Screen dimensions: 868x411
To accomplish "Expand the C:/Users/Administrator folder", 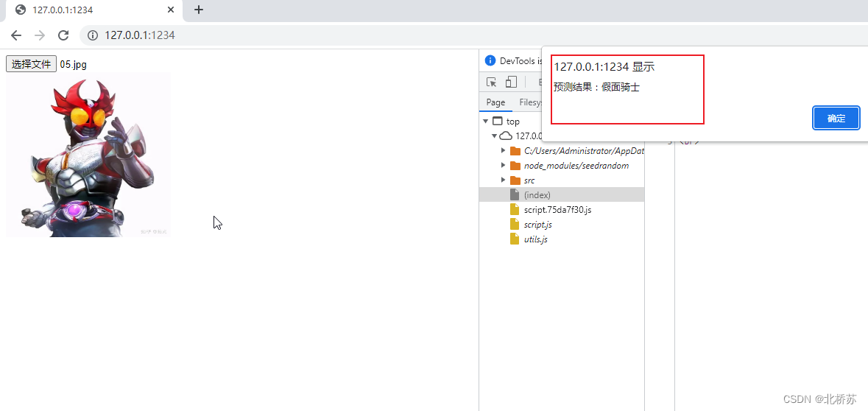I will pos(503,151).
